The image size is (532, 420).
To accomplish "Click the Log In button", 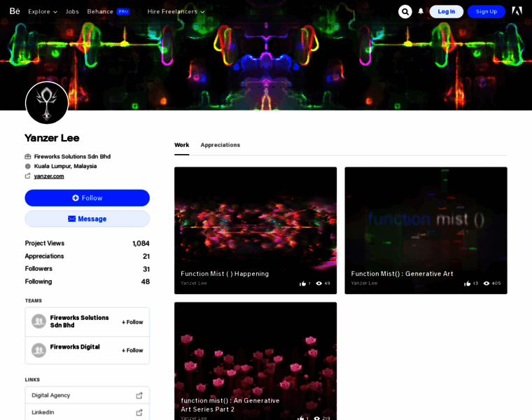I will 446,11.
